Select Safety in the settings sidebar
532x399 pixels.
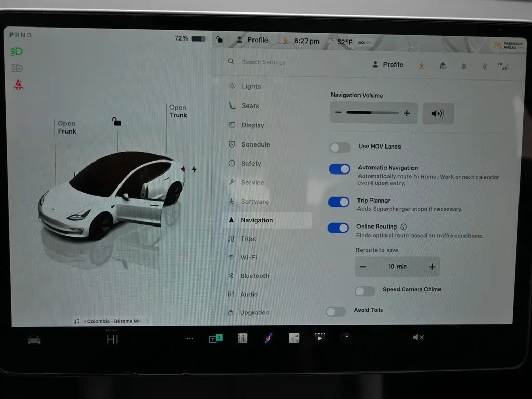tap(251, 164)
